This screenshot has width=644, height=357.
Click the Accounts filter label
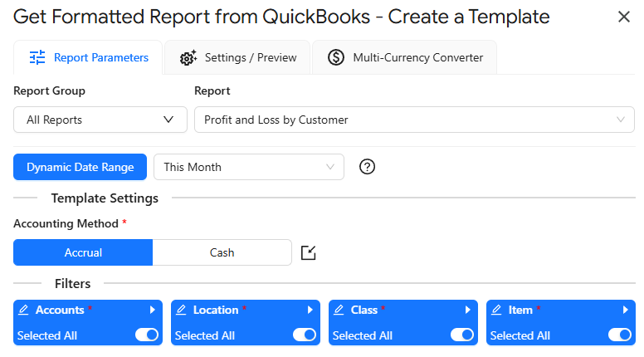(60, 310)
